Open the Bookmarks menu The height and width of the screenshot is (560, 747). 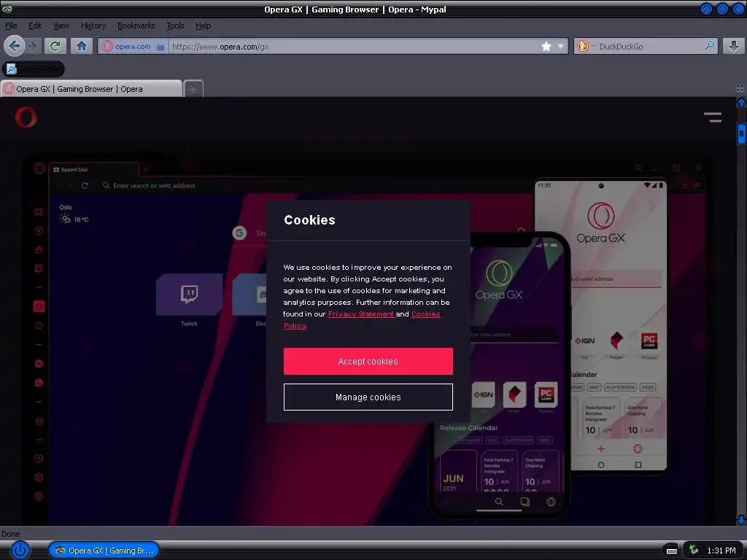136,26
